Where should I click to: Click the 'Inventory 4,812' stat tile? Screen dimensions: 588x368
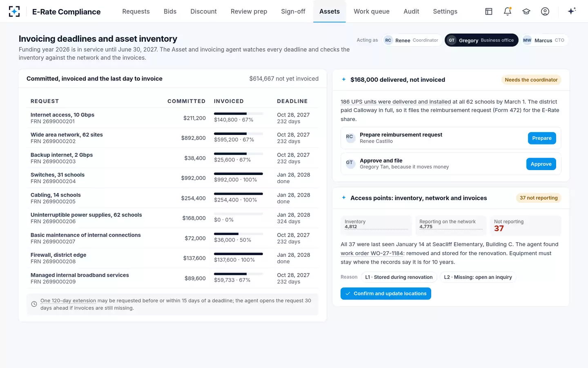coord(376,226)
